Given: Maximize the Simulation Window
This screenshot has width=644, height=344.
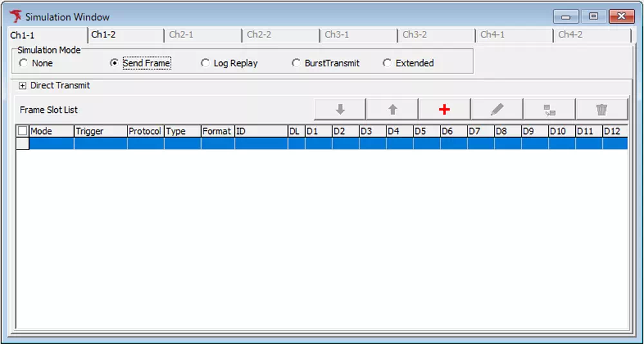Looking at the screenshot, I should click(x=593, y=17).
